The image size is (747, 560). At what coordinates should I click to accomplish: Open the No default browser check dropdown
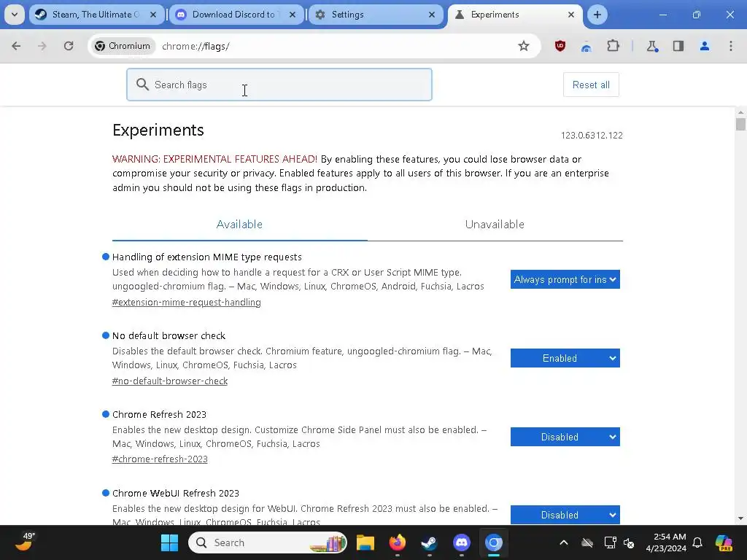(565, 358)
